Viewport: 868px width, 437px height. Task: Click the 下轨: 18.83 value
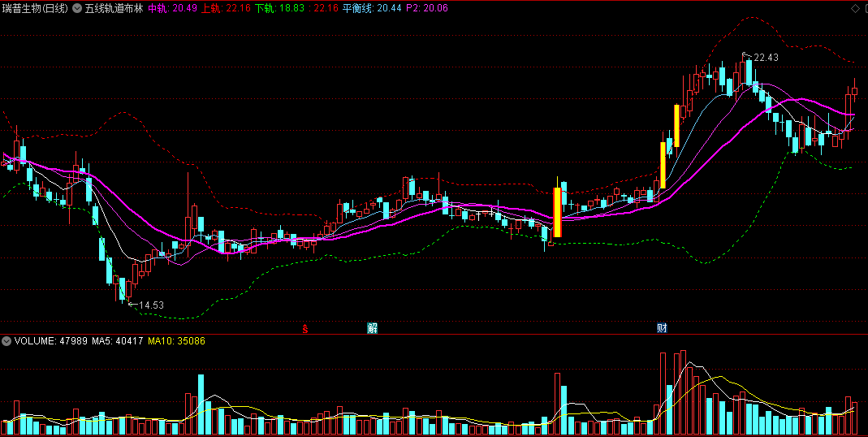(x=279, y=8)
